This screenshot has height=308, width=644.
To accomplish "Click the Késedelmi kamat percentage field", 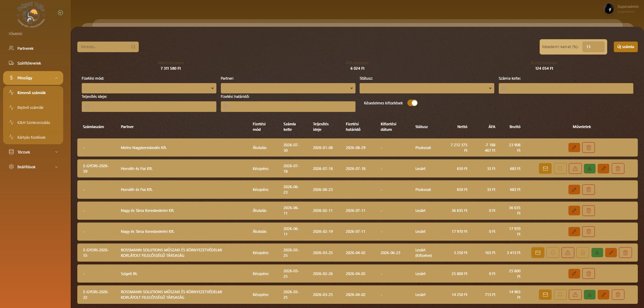I will click(593, 47).
